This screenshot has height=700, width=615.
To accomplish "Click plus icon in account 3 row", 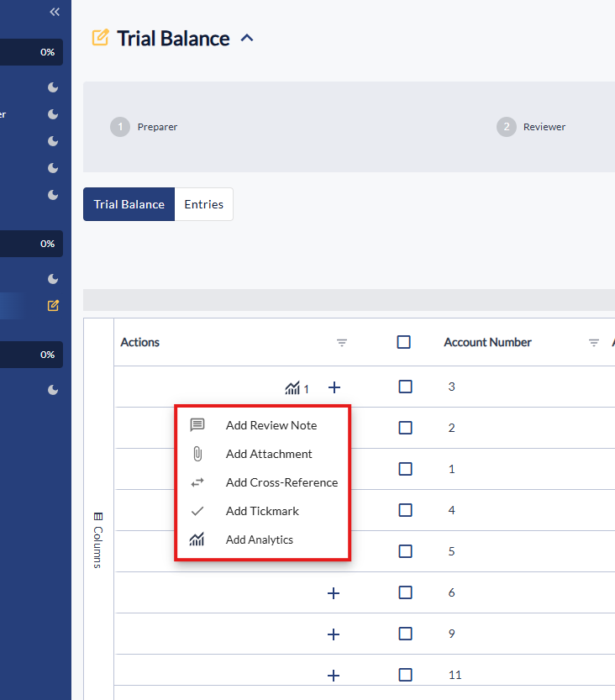I will pyautogui.click(x=334, y=387).
